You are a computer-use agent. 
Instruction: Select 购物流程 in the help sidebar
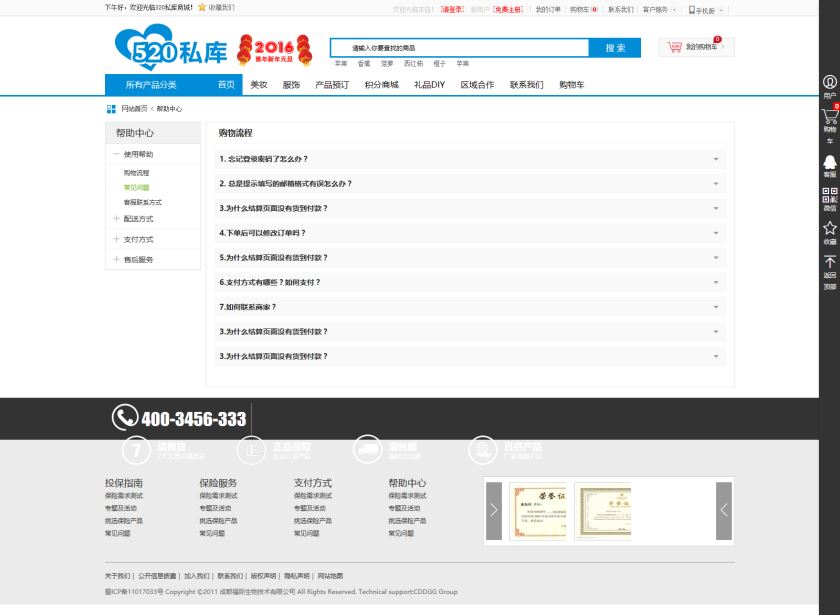pyautogui.click(x=136, y=172)
